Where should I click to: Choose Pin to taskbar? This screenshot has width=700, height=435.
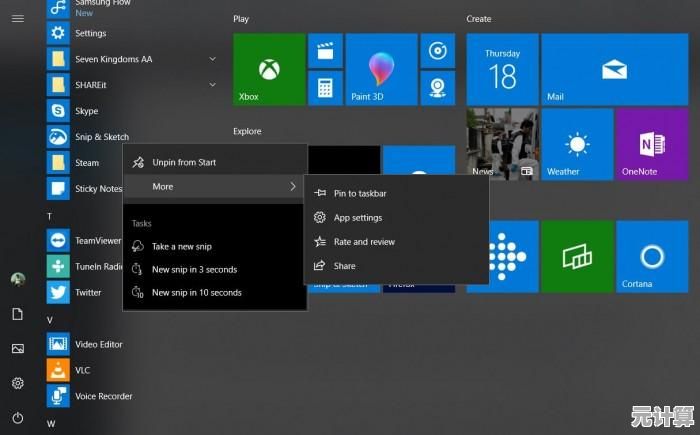[360, 193]
